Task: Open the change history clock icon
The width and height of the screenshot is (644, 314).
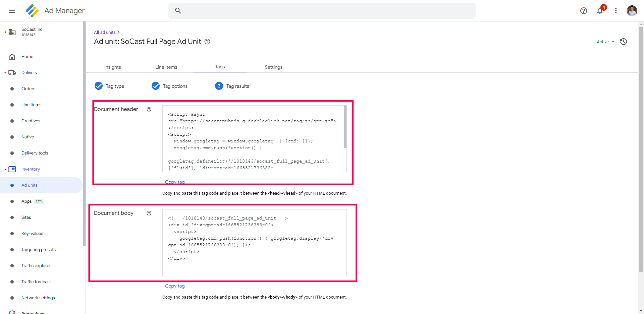Action: (624, 42)
